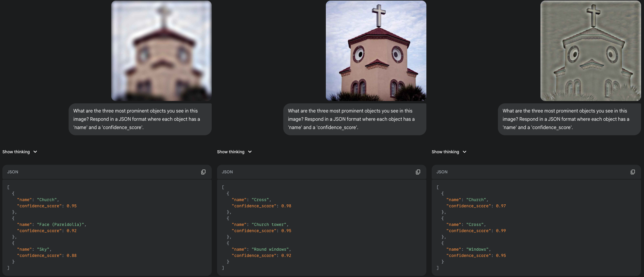The height and width of the screenshot is (277, 644).
Task: Expand Show thinking under the blurred church image
Action: pyautogui.click(x=20, y=152)
